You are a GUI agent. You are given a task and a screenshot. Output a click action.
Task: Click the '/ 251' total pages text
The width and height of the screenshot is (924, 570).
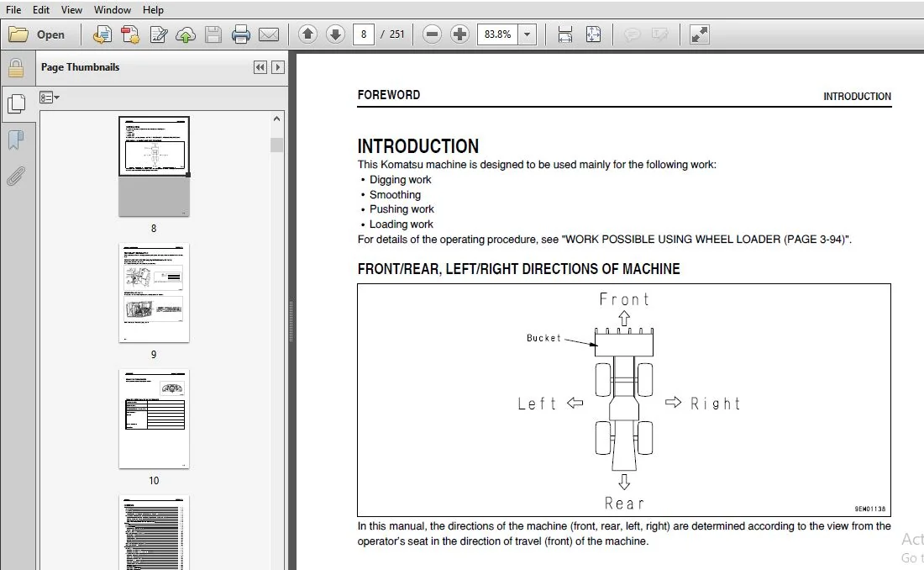(x=392, y=34)
